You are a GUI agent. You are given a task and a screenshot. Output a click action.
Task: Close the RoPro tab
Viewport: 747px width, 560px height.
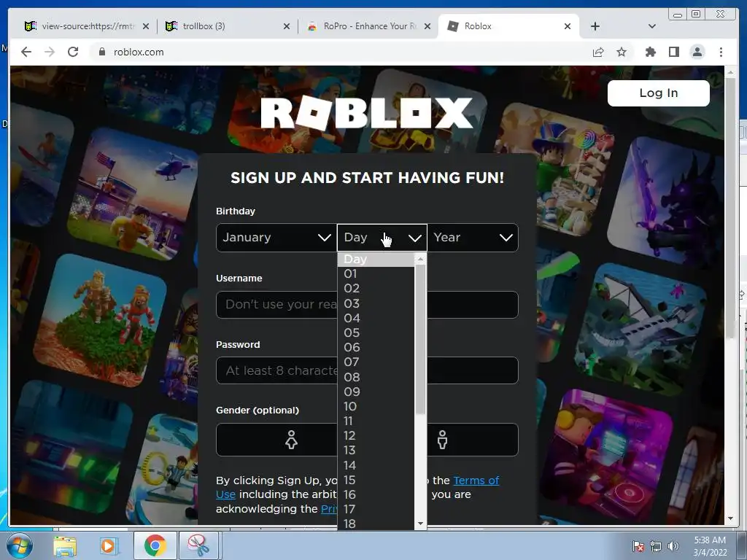tap(427, 26)
